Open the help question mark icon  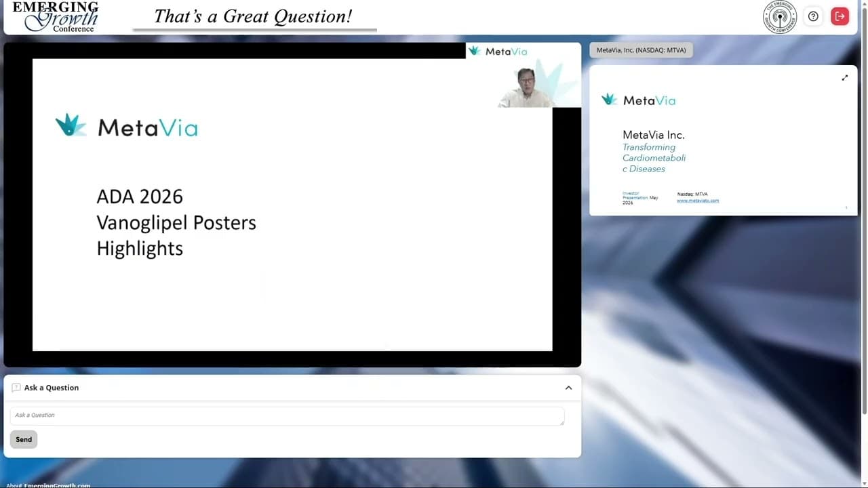(813, 16)
